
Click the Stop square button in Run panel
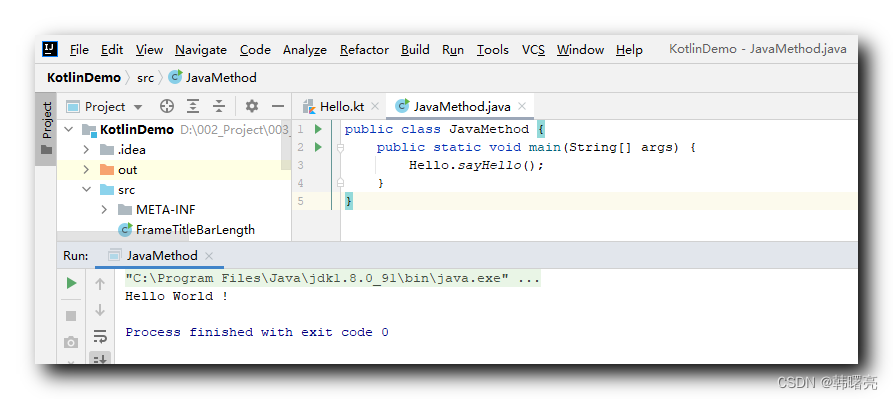pos(71,315)
